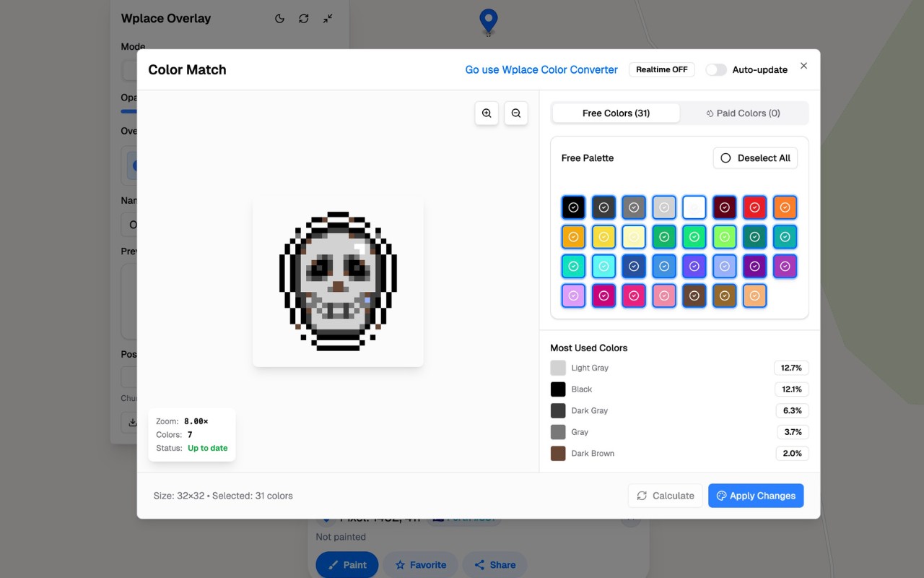Deselect the Black swatch checkmark in Free Palette

(573, 207)
